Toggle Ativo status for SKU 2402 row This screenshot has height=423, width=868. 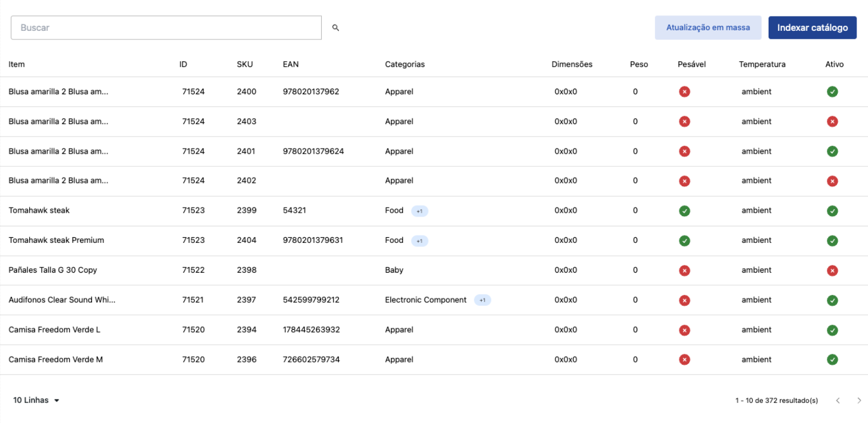click(832, 181)
